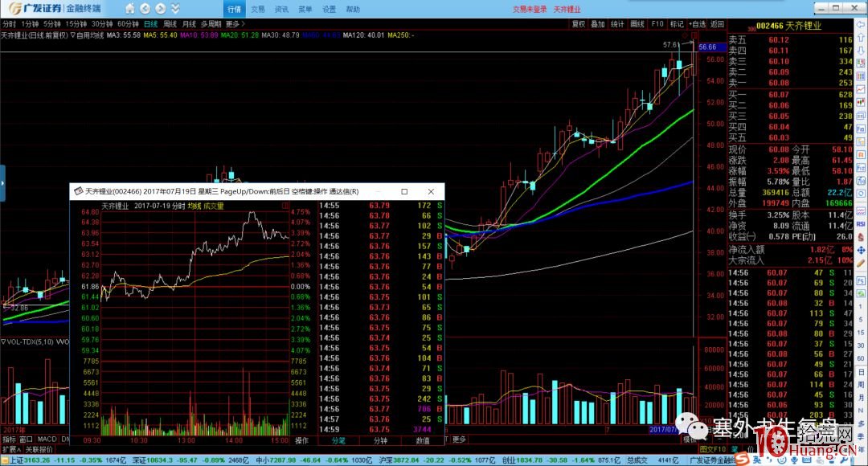Expand the 自用均线 indicator dropdown
The image size is (868, 466).
tap(88, 35)
